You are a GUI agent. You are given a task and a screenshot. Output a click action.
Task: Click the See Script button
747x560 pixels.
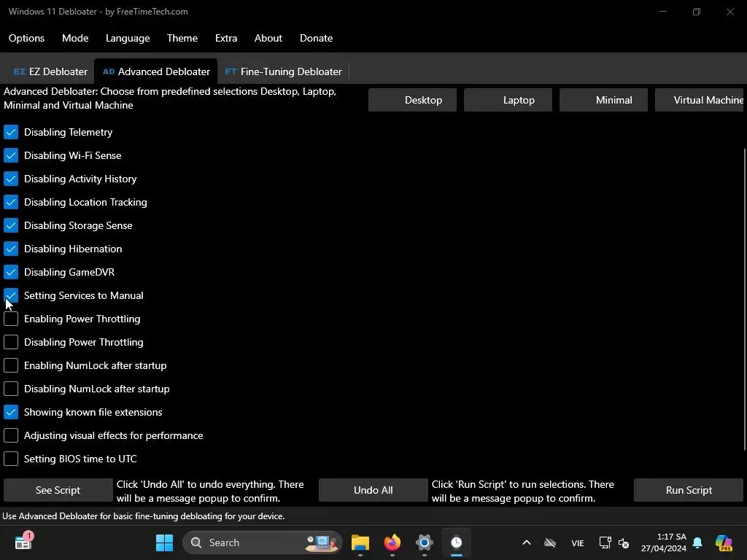[x=58, y=490]
